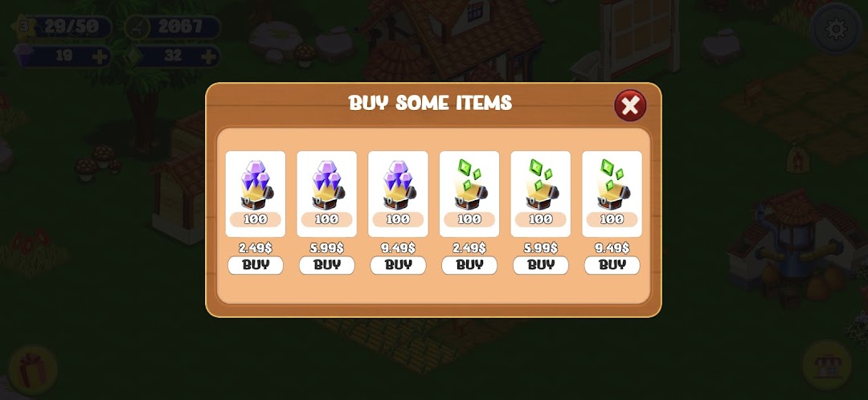Screen dimensions: 868x400
Task: Buy the 5.99$ green gem chest
Action: click(540, 265)
